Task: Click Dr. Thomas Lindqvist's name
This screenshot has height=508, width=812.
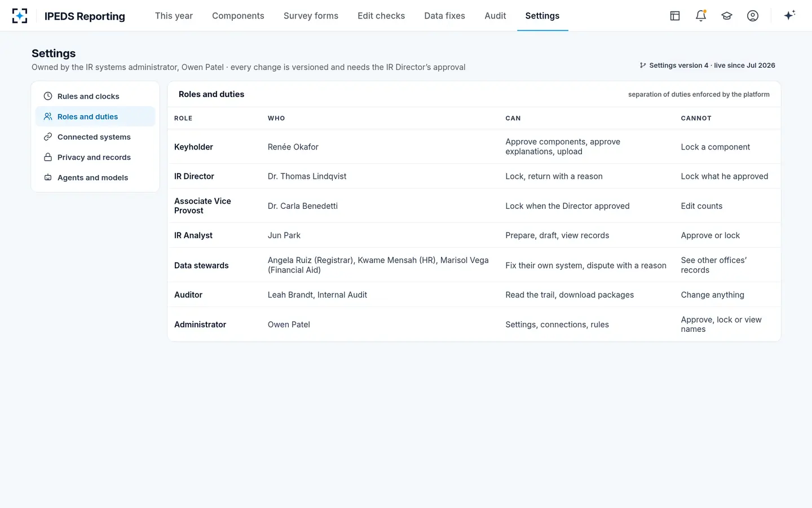Action: coord(307,176)
